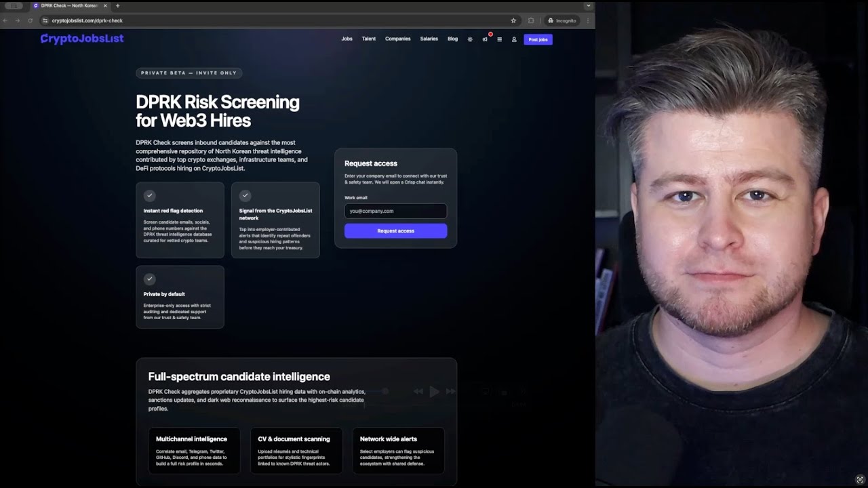Open the hamburger menu in site header
The height and width of the screenshot is (488, 868).
coord(499,39)
